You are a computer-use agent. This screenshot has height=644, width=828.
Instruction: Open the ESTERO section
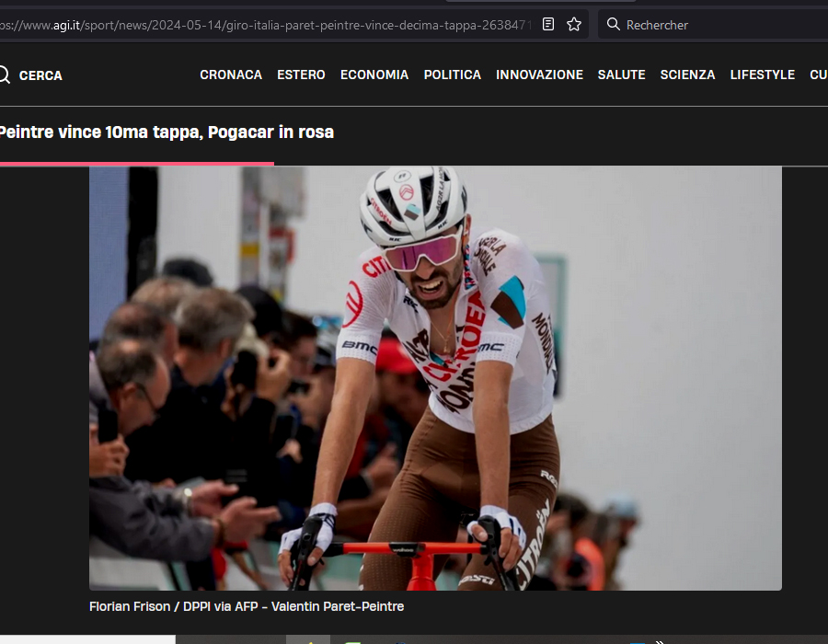[301, 75]
